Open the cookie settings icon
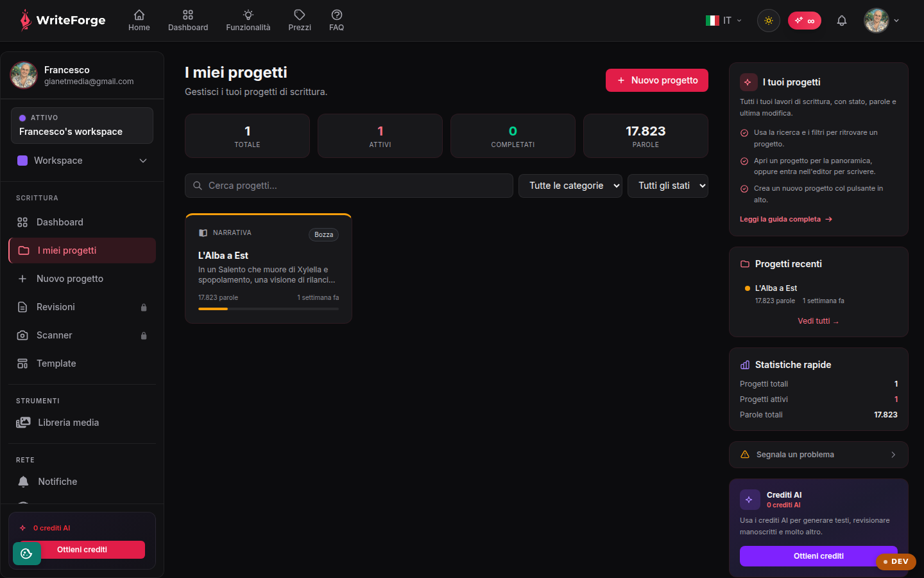Screen dimensions: 924x578 tap(26, 554)
